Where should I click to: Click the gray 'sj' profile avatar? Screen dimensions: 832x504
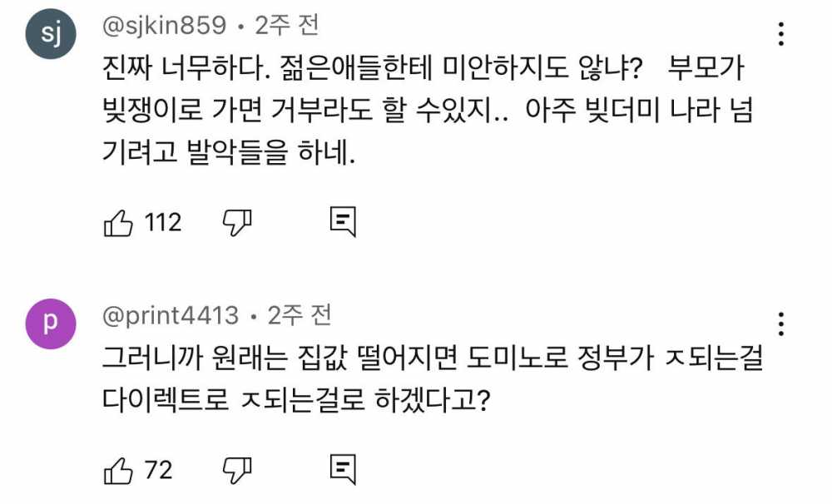point(52,37)
